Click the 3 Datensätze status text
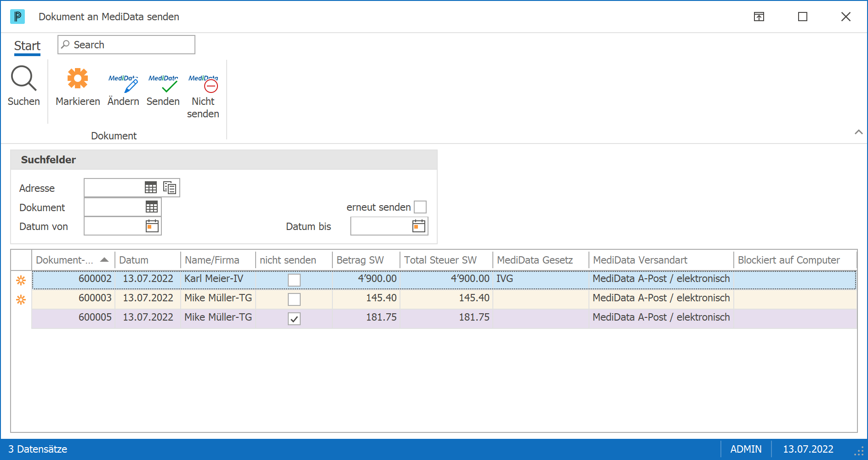 [38, 449]
